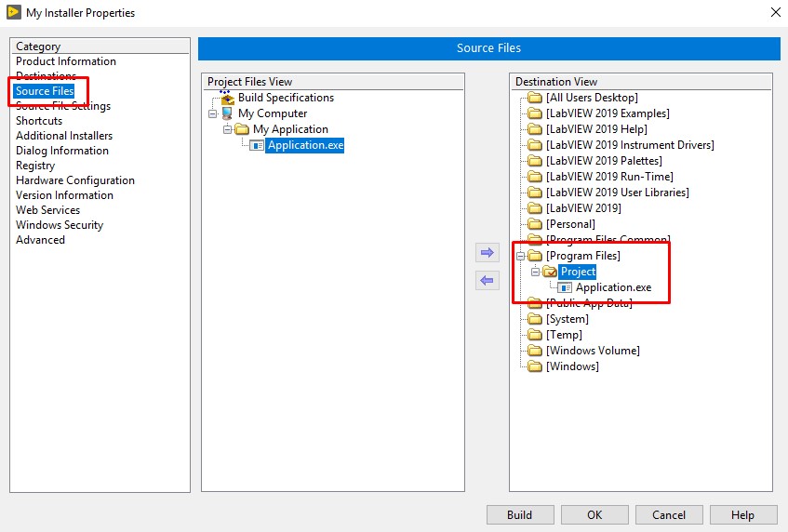Click the Application.exe icon in Project Files View

click(258, 145)
